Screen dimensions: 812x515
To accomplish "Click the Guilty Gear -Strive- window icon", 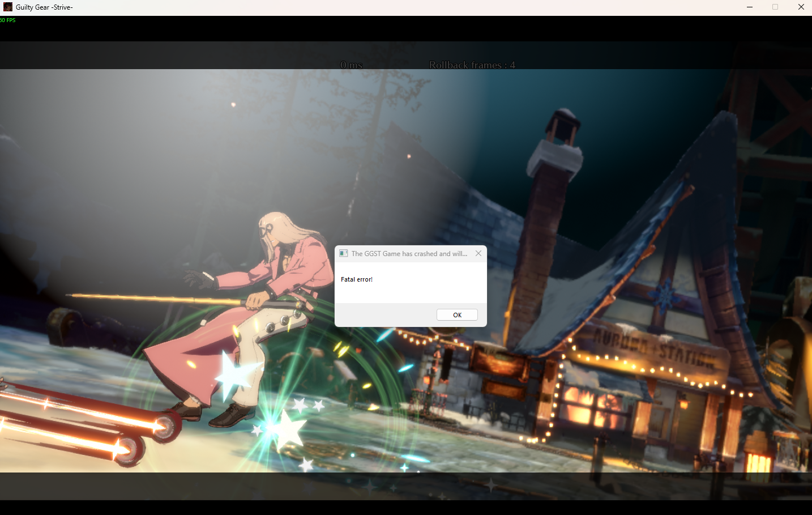I will coord(8,7).
